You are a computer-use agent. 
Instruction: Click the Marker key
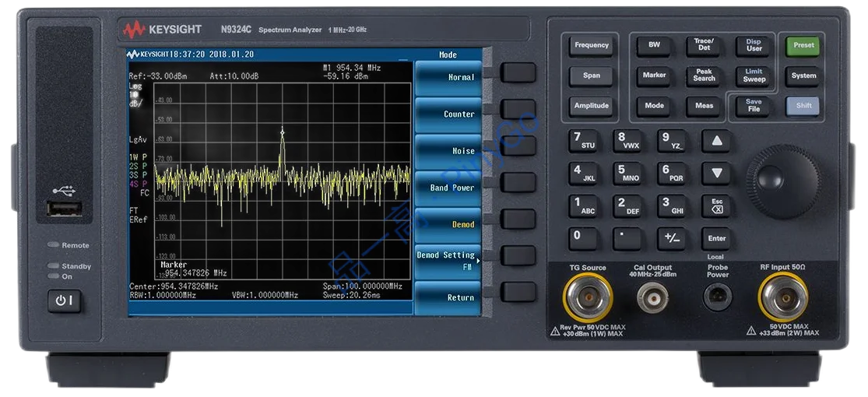click(654, 76)
